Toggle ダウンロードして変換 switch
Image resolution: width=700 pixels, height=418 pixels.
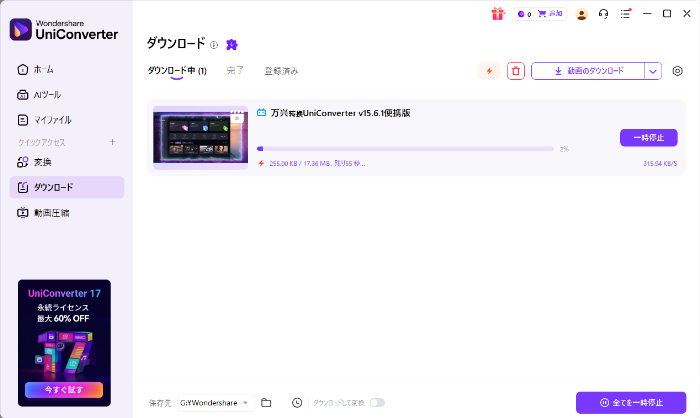click(x=377, y=403)
